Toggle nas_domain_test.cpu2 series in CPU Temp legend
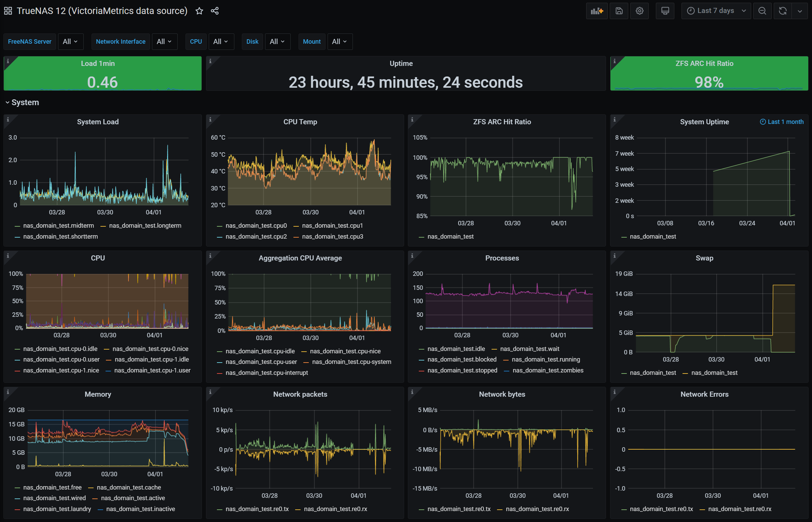 click(256, 236)
